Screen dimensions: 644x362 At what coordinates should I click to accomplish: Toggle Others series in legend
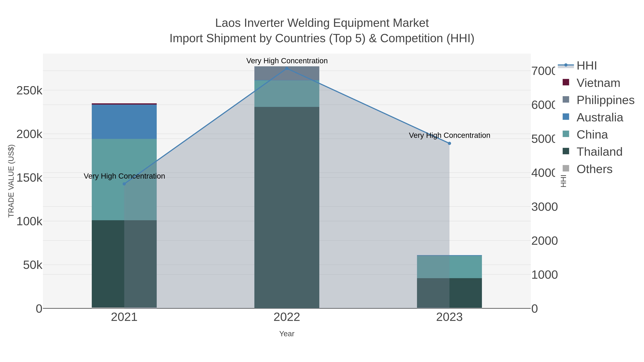[x=587, y=169]
